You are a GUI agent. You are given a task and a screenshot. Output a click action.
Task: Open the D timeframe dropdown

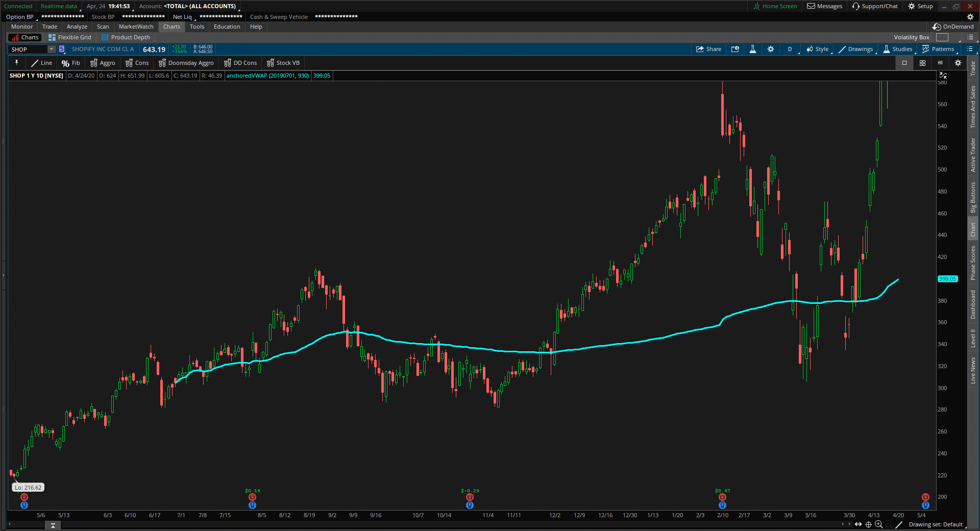[x=790, y=49]
